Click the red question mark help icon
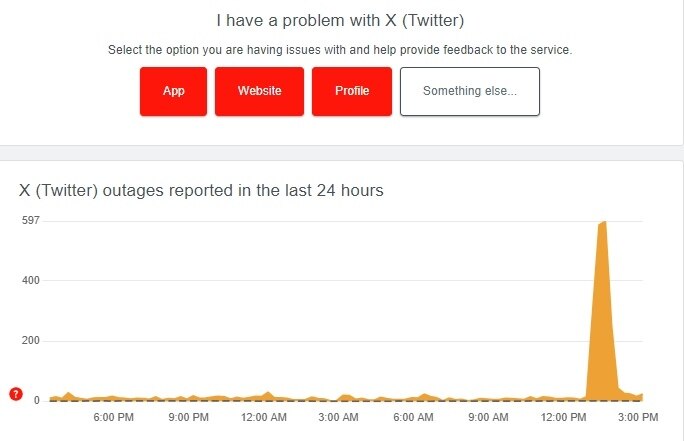This screenshot has width=684, height=441. coord(15,394)
